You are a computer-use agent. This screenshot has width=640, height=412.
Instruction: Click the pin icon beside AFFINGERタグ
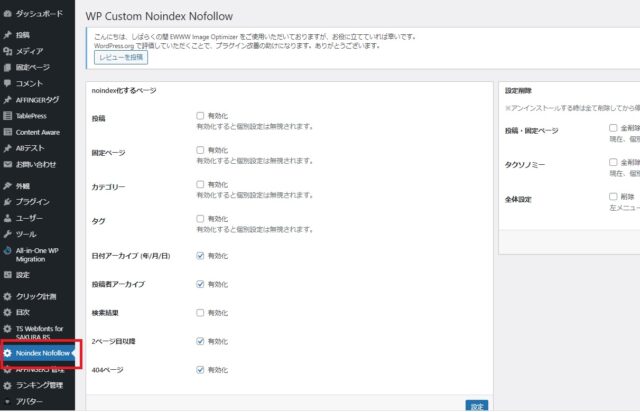[x=7, y=100]
